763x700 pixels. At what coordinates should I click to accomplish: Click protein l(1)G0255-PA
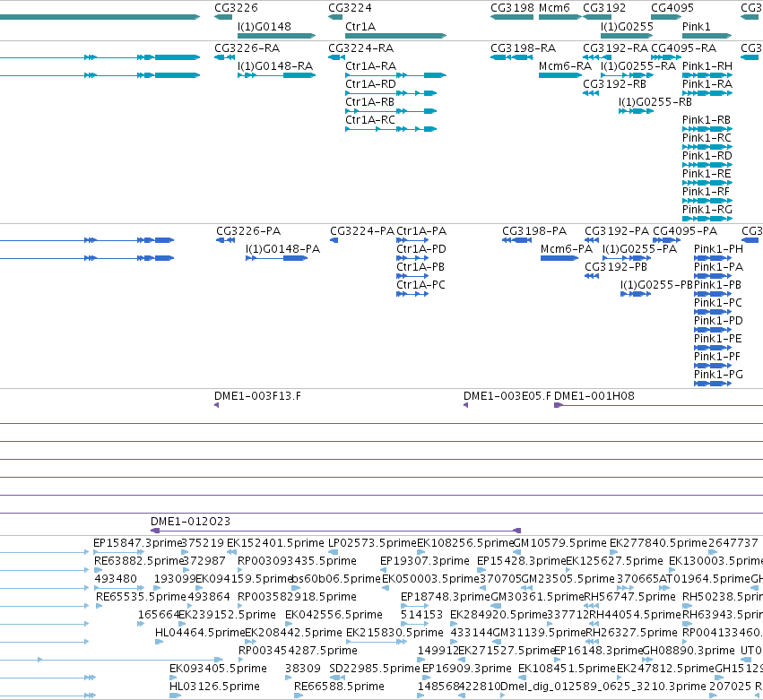click(x=639, y=249)
